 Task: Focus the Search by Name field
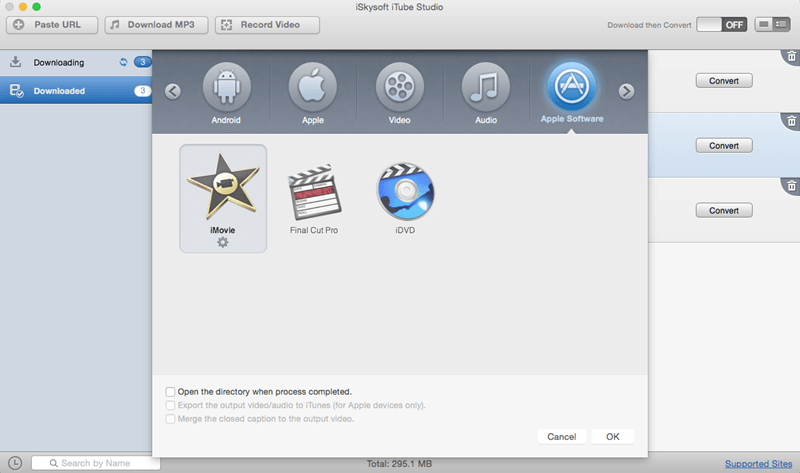click(96, 463)
